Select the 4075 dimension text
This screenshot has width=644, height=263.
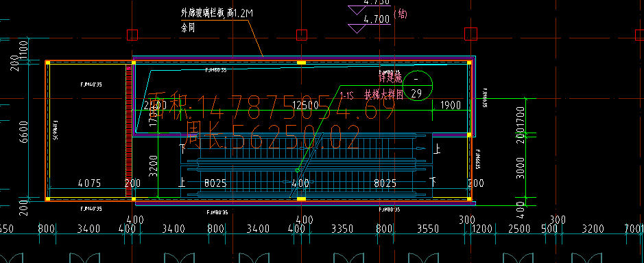89,183
